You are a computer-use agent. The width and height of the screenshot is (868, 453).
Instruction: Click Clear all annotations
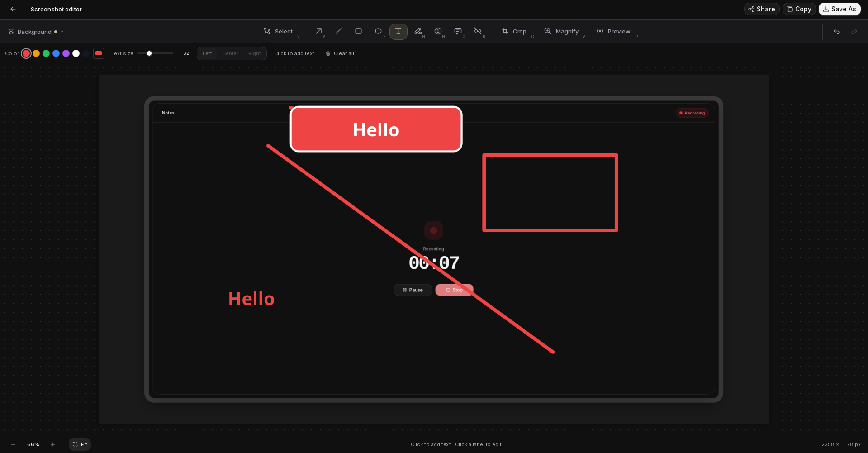pos(340,53)
